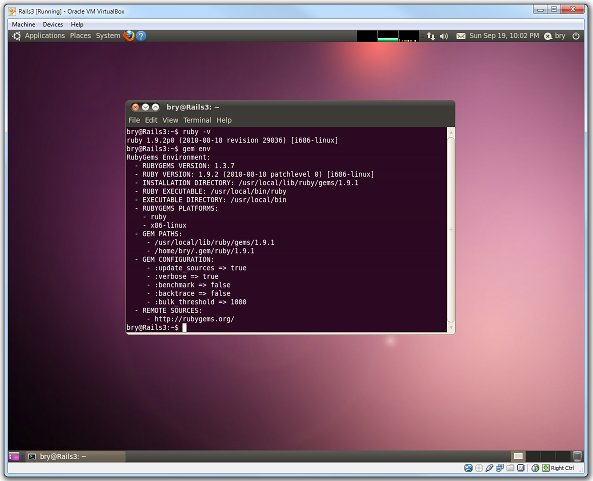The width and height of the screenshot is (593, 481).
Task: Click the terminal scrollbar up arrow
Action: click(x=451, y=132)
